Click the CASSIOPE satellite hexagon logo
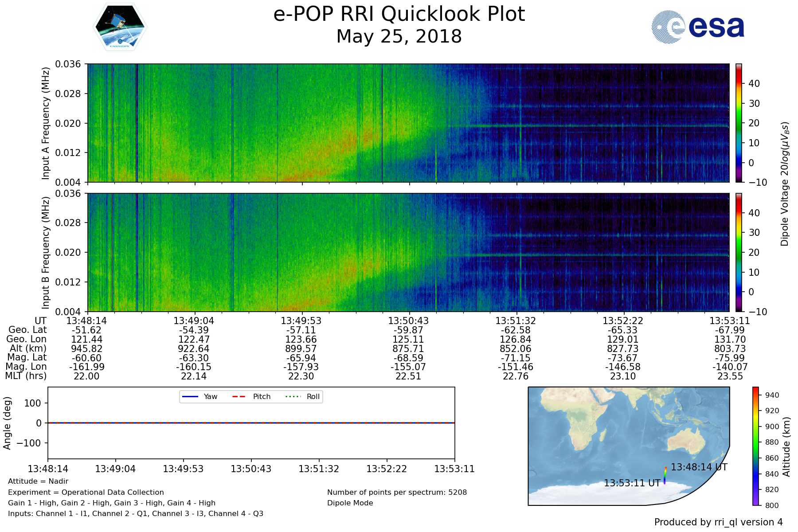This screenshot has width=798, height=532. click(x=120, y=27)
